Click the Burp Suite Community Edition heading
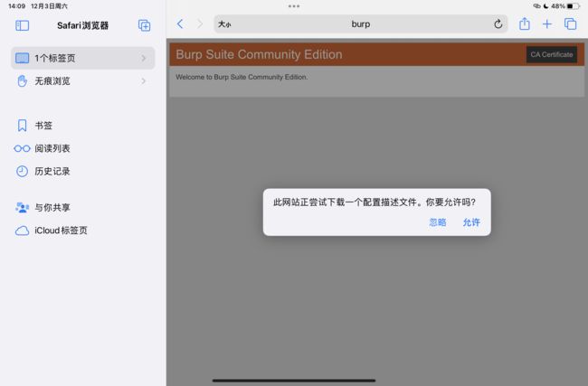Viewport: 588px width, 386px height. (259, 54)
